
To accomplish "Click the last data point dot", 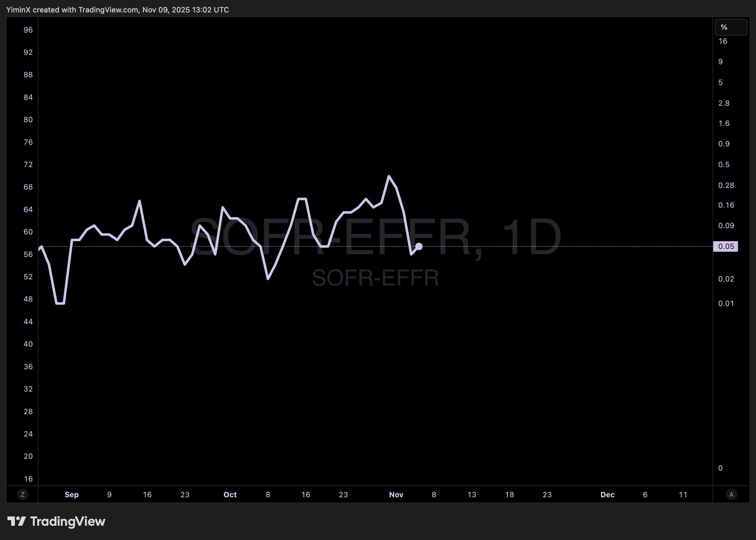I will 419,246.
